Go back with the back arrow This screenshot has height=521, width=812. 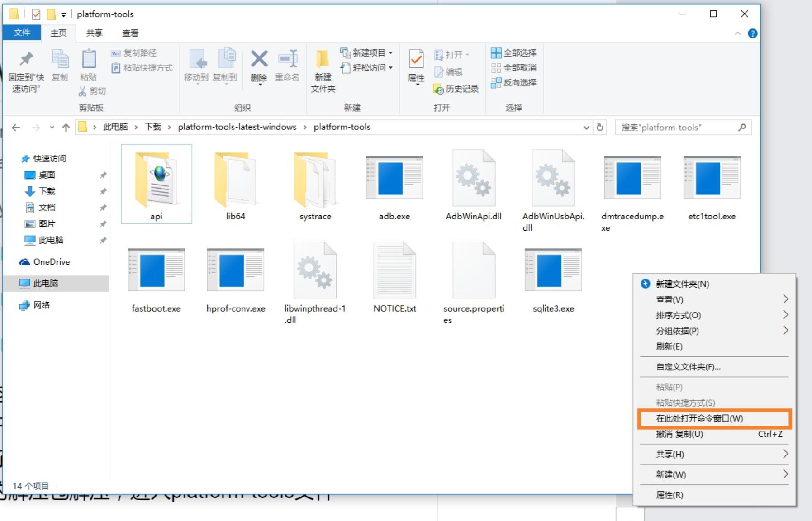[16, 128]
